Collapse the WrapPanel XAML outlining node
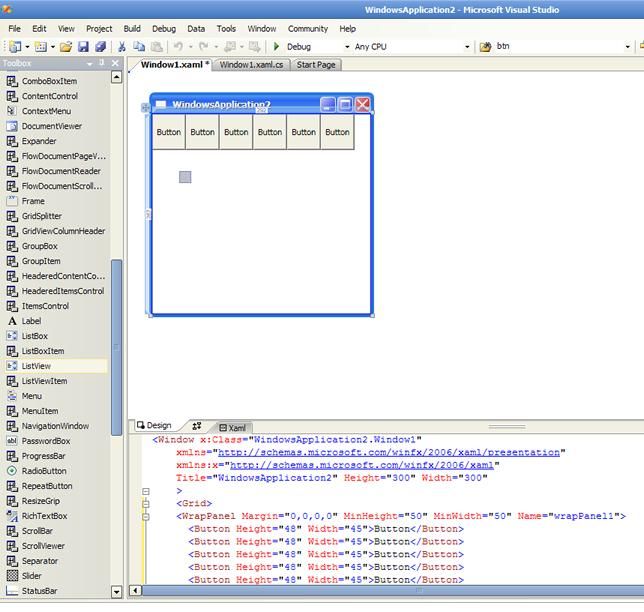The height and width of the screenshot is (612, 644). (x=146, y=517)
